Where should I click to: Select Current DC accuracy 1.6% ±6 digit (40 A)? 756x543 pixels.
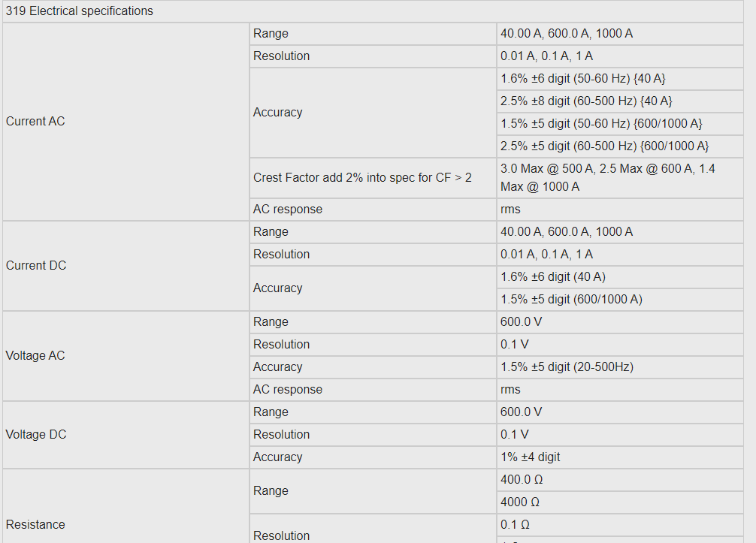coord(620,277)
